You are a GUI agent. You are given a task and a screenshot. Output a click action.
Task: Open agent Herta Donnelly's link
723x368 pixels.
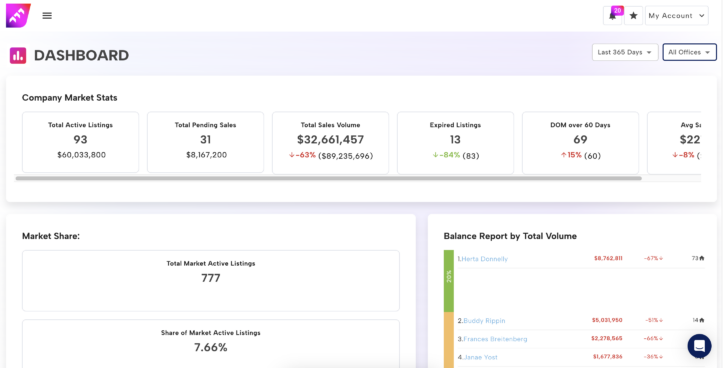coord(484,259)
